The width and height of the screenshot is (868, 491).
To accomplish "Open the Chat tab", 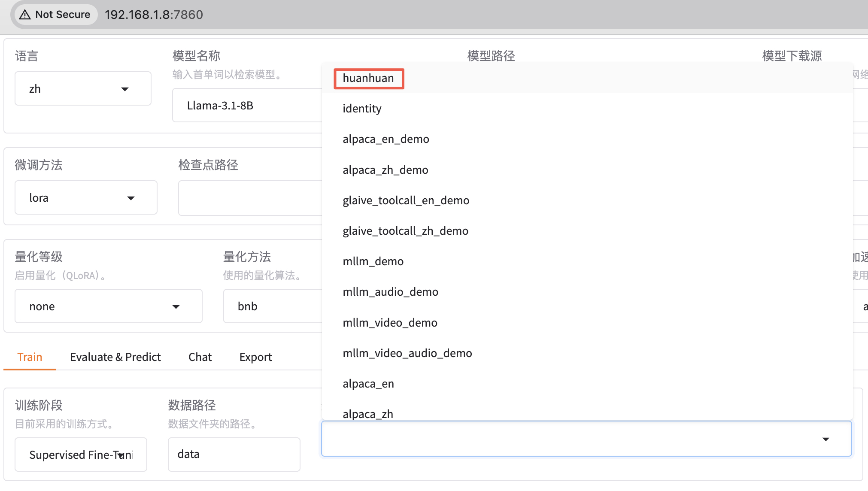I will [200, 357].
